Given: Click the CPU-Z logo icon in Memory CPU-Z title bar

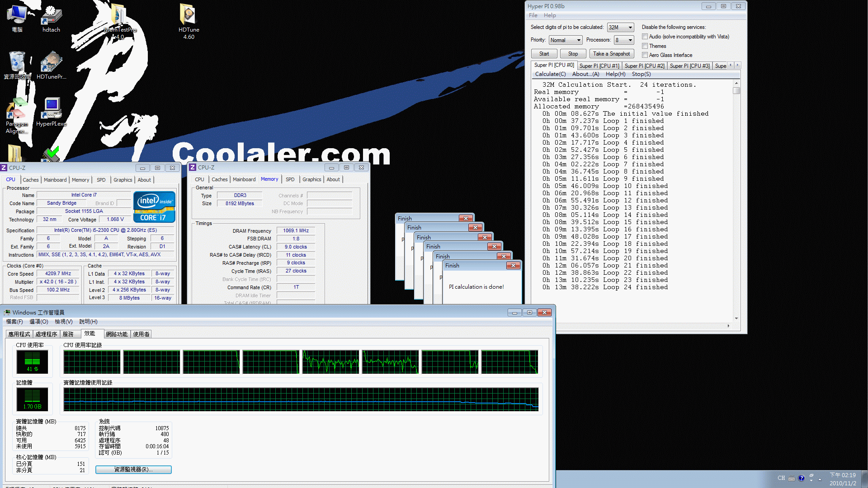Looking at the screenshot, I should point(193,167).
